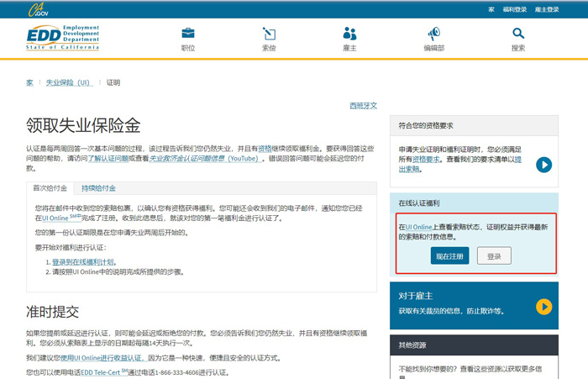Click breadcrumb 失业保险 (UI) link
The width and height of the screenshot is (588, 379).
tap(70, 82)
